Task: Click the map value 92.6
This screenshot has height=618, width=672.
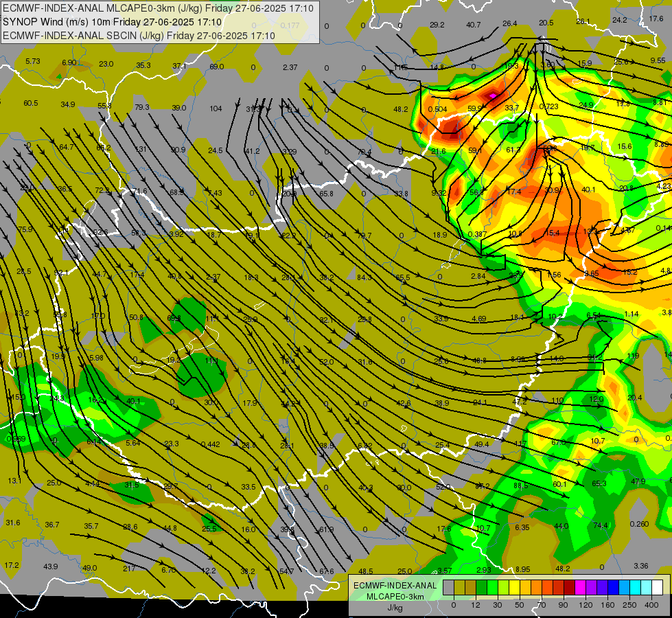Action: [101, 233]
